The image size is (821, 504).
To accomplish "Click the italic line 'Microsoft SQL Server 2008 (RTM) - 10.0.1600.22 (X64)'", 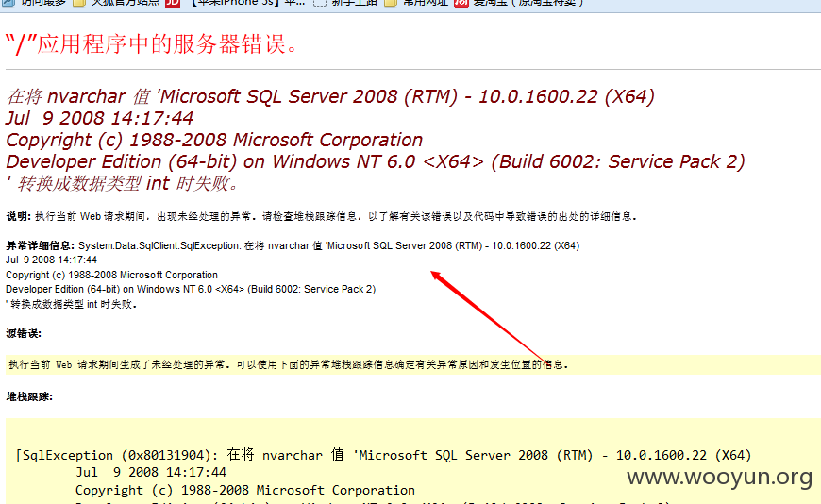I will (x=330, y=96).
